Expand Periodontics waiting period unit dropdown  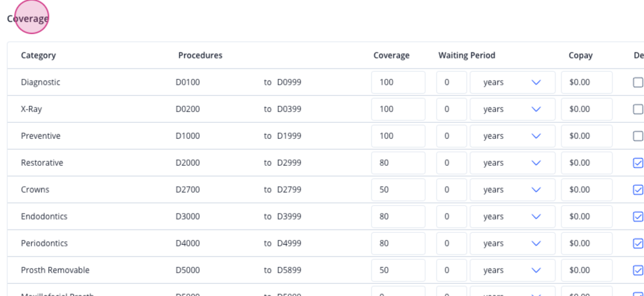pos(513,244)
